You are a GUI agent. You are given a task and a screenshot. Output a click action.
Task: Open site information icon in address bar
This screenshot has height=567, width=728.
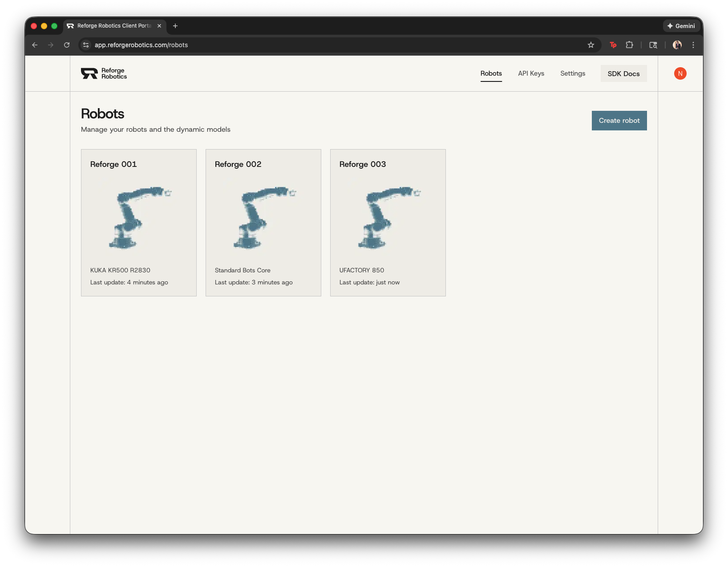coord(86,45)
